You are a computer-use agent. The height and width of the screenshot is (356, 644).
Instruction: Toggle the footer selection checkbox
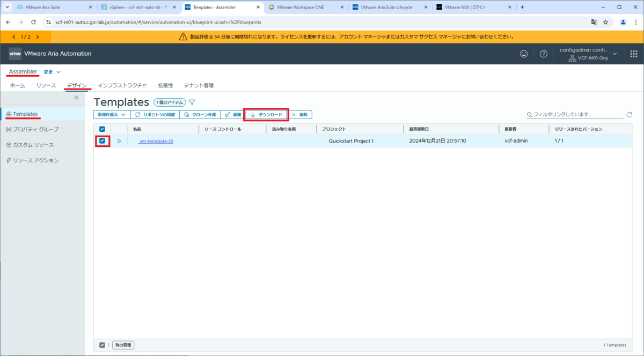[102, 345]
